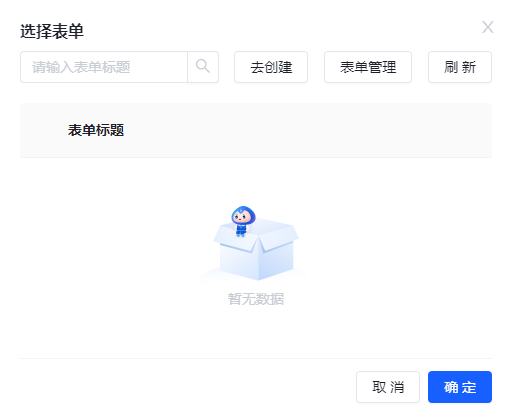Close the 选择表单 dialog with X

point(488,27)
